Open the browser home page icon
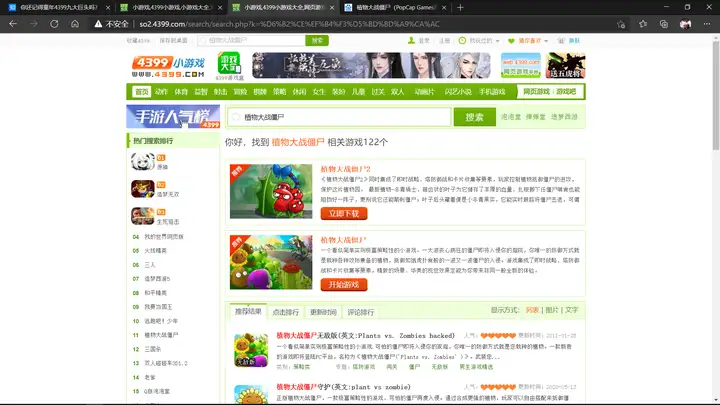Image resolution: width=720 pixels, height=405 pixels. [x=75, y=24]
